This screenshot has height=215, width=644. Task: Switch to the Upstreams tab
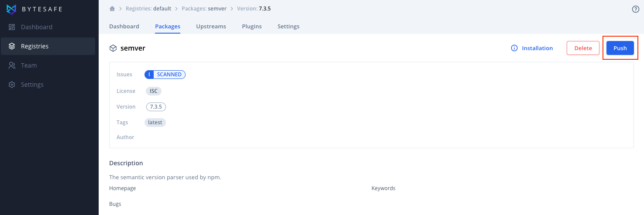pos(211,26)
